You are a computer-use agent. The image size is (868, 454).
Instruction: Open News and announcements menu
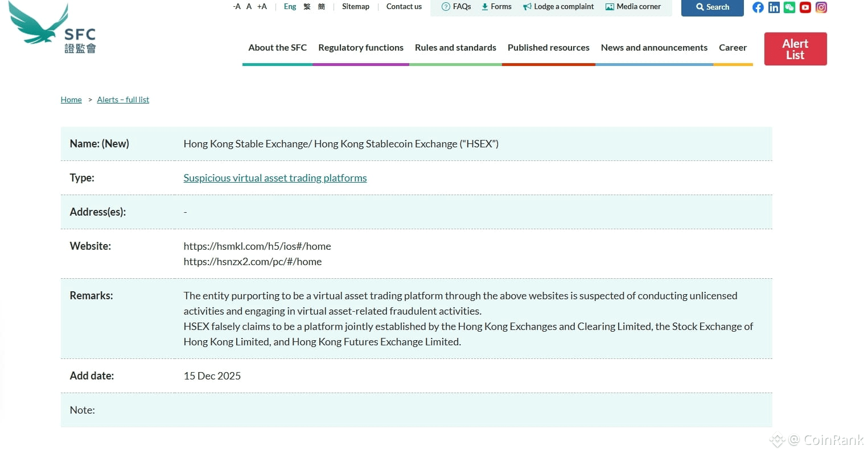(654, 48)
